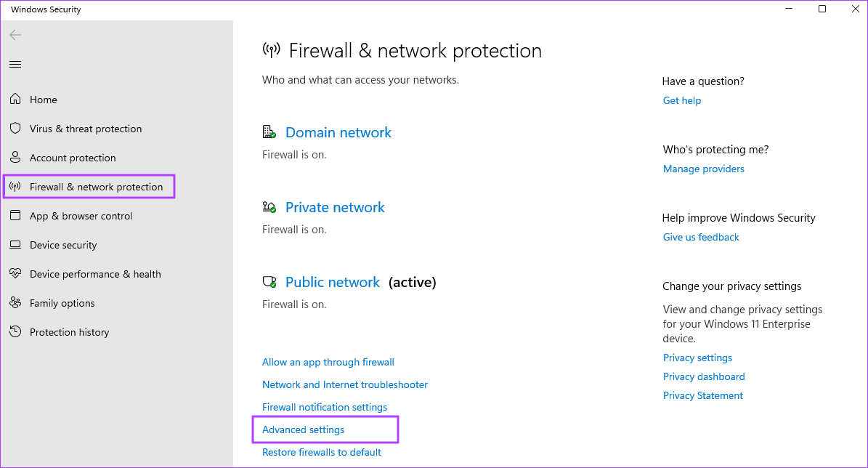Open the Public network settings

(332, 282)
